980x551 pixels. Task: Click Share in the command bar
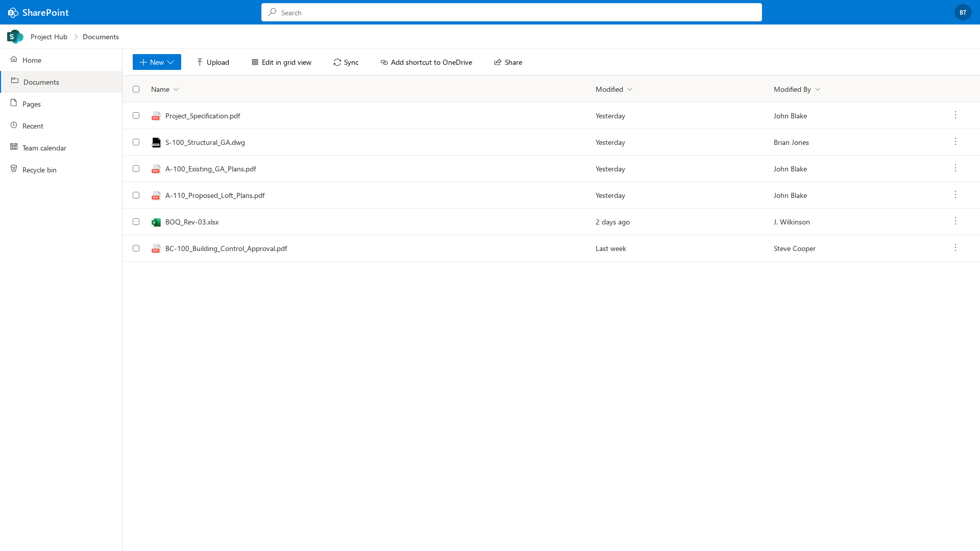point(508,62)
